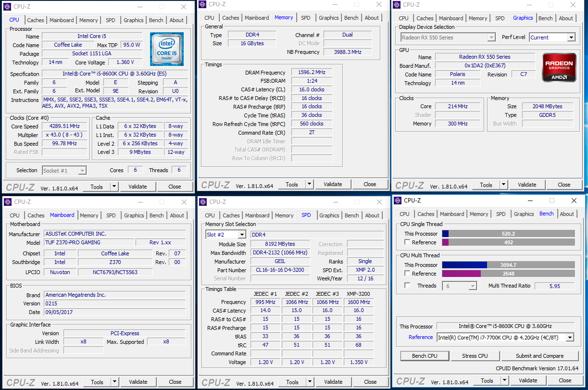The image size is (588, 390).
Task: Click the Level 3 cache 9 MBytes value
Action: pyautogui.click(x=140, y=152)
